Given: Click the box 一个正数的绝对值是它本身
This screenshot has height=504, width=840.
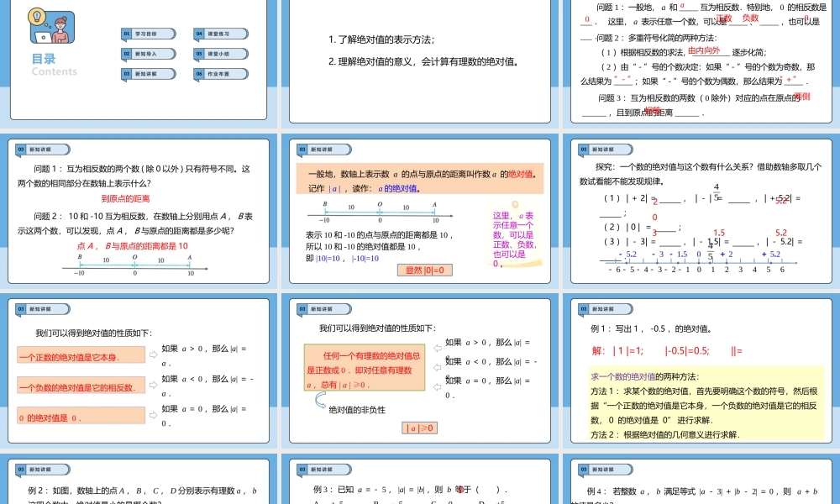Looking at the screenshot, I should pyautogui.click(x=81, y=355).
